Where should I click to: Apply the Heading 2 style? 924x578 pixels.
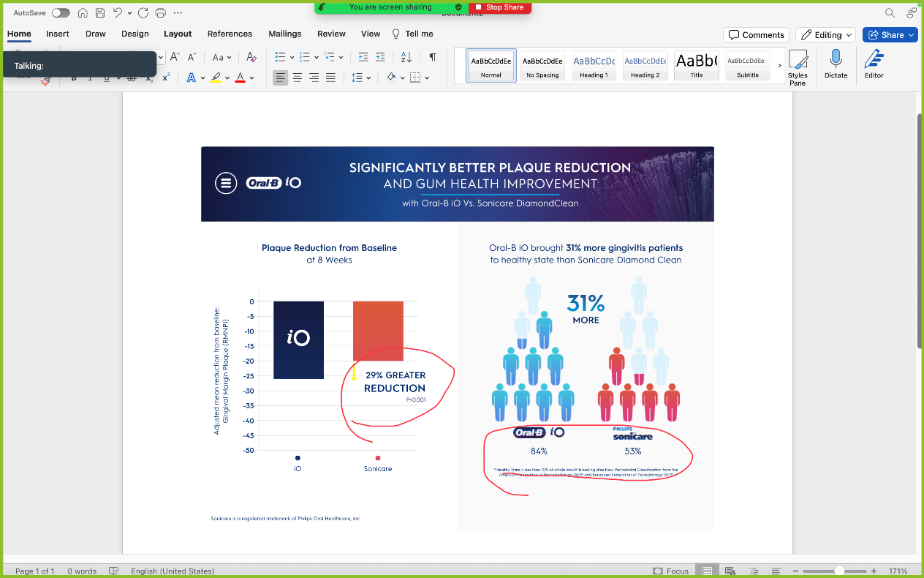coord(645,66)
